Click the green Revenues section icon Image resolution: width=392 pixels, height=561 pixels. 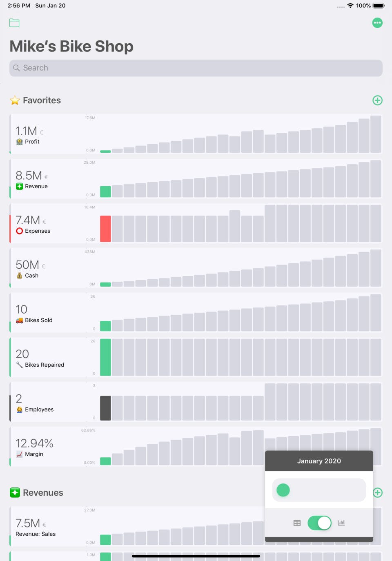15,493
